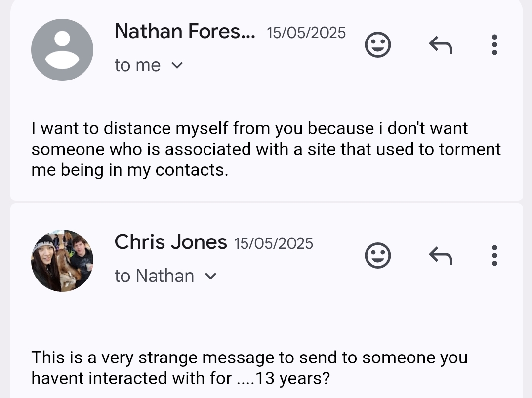Tap Nathan's grey default avatar icon

[x=62, y=50]
